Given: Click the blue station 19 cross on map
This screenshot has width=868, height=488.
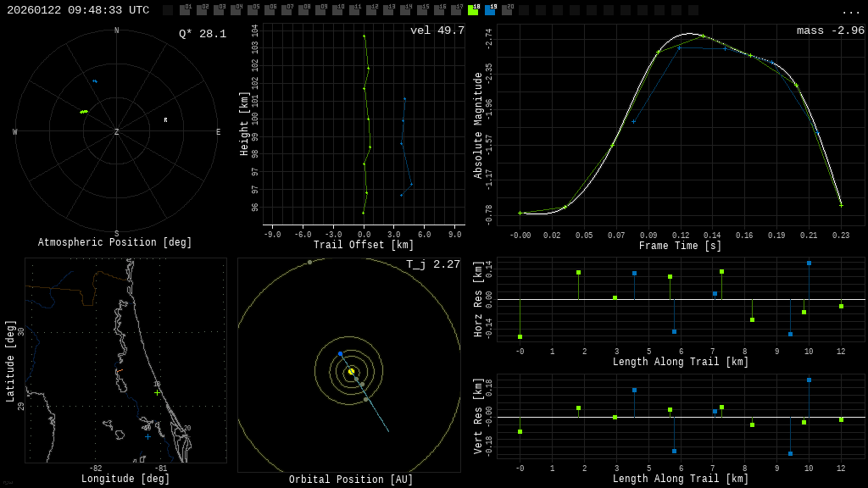Looking at the screenshot, I should coord(147,436).
